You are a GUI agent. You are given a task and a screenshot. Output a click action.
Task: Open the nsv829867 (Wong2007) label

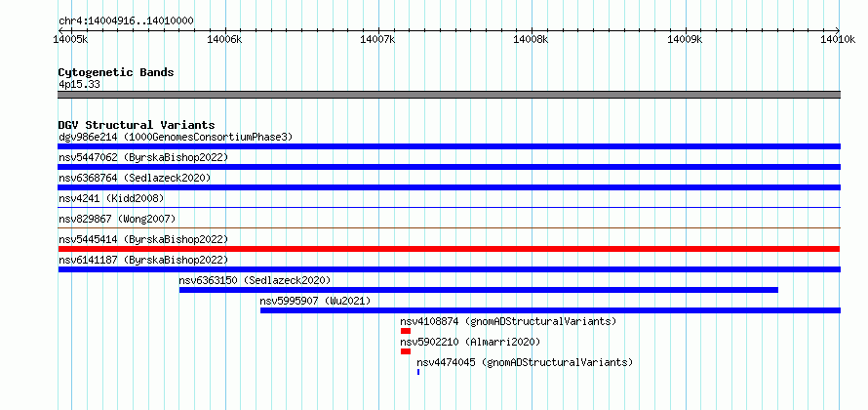coord(117,219)
